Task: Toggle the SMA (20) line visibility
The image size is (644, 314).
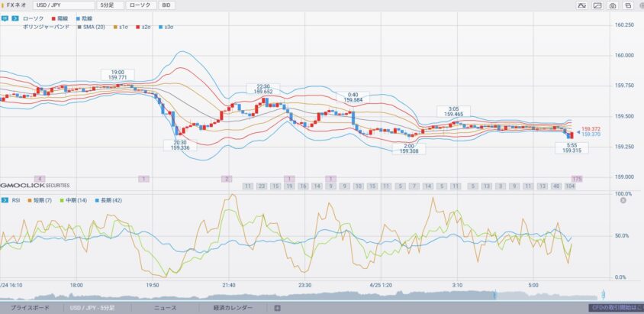Action: pos(92,27)
